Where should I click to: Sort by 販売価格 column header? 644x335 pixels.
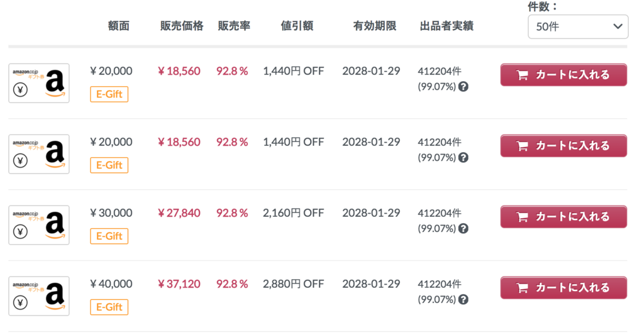point(182,26)
